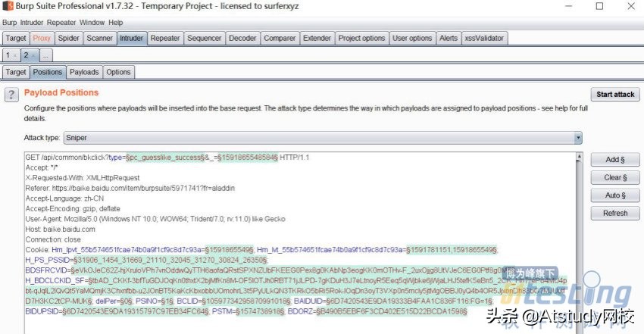Click the BDORZ cookie parameter
644x334 pixels.
(377, 311)
